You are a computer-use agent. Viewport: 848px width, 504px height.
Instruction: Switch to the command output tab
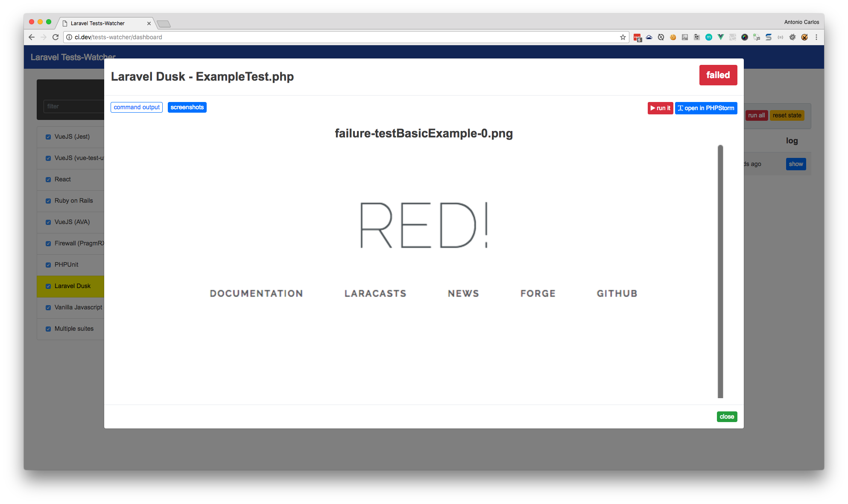pyautogui.click(x=137, y=107)
